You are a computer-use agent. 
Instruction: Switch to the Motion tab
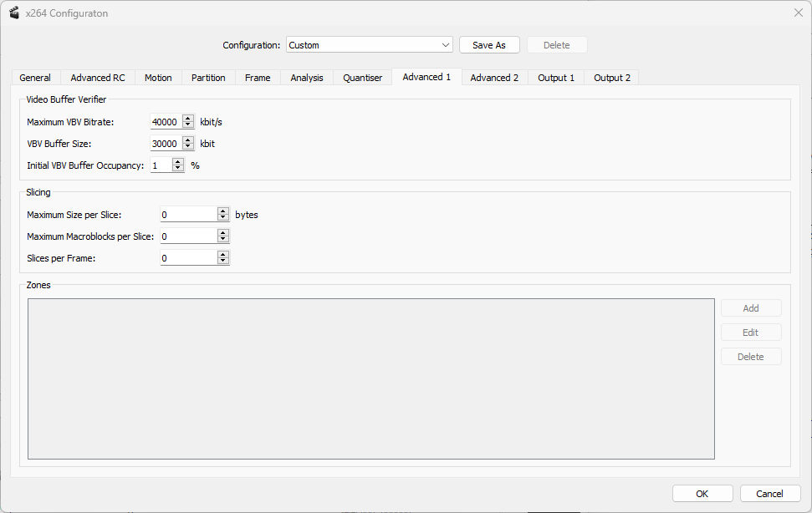[x=158, y=78]
